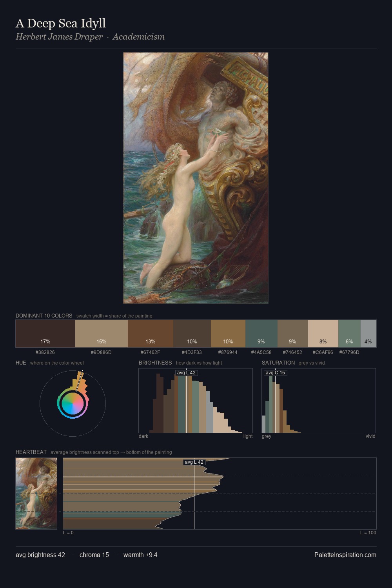392x588 pixels.
Task: Click hex code #4A5C58
Action: click(x=261, y=352)
